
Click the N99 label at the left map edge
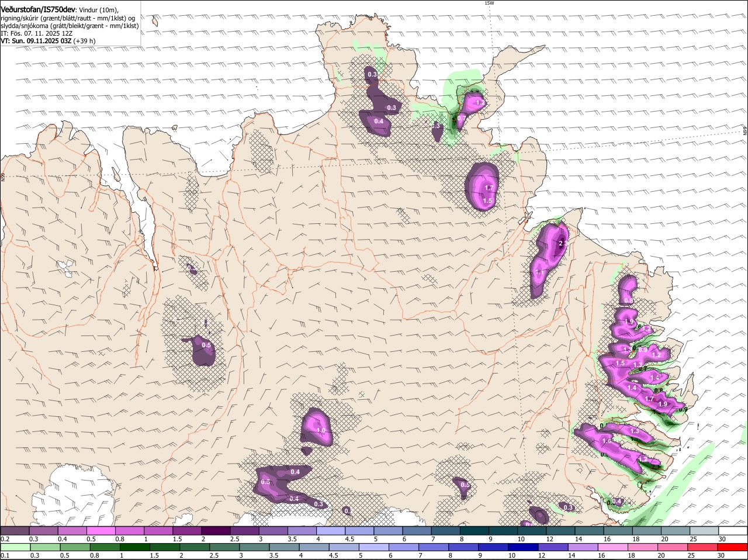click(2, 176)
